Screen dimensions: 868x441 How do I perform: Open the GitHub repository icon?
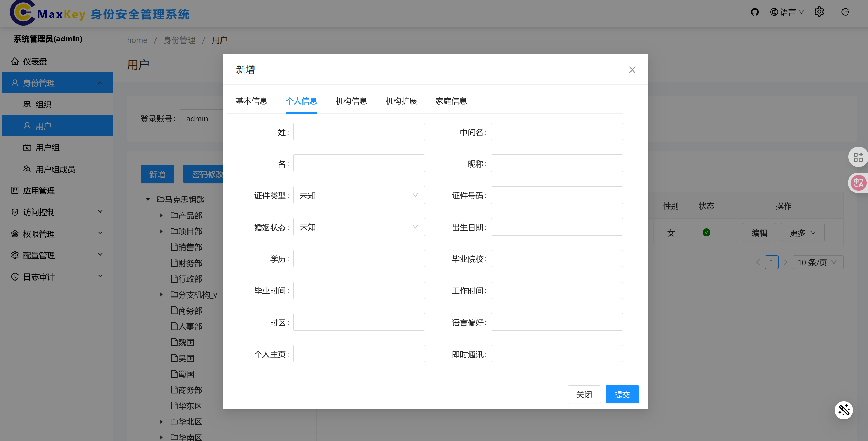(754, 12)
